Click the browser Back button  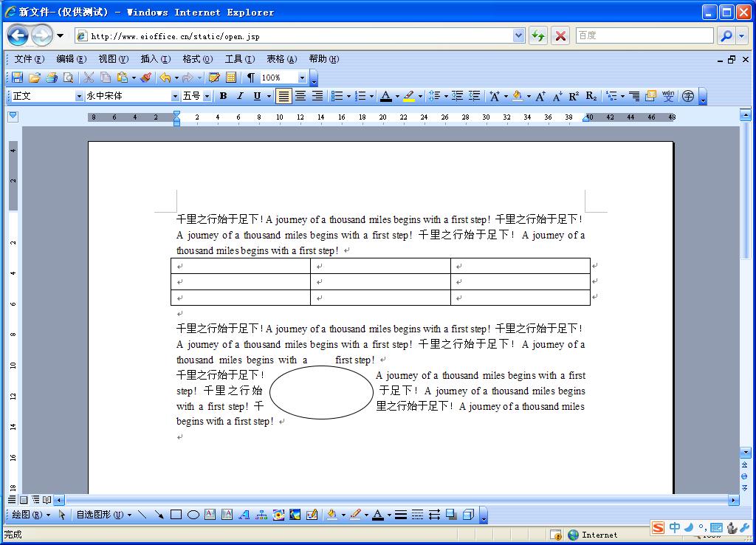(18, 35)
